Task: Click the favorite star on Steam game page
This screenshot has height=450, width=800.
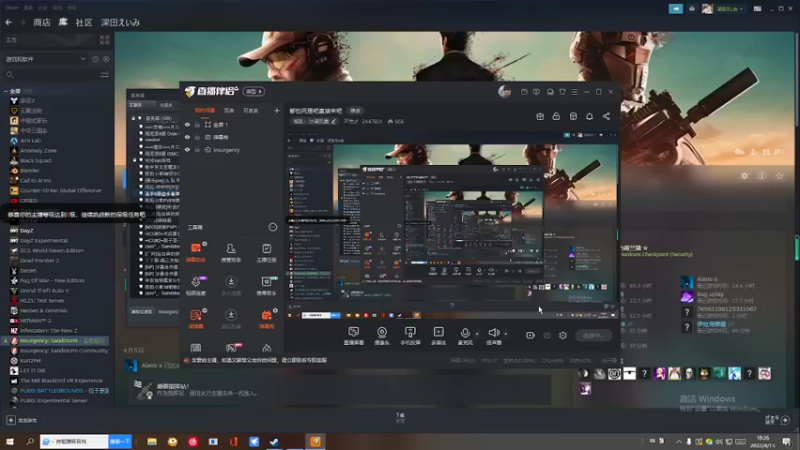Action: [779, 176]
